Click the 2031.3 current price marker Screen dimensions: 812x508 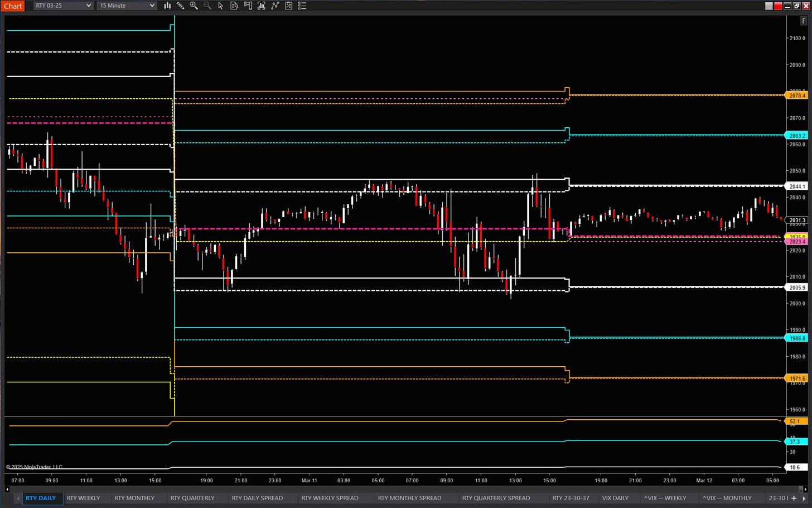[x=796, y=221]
